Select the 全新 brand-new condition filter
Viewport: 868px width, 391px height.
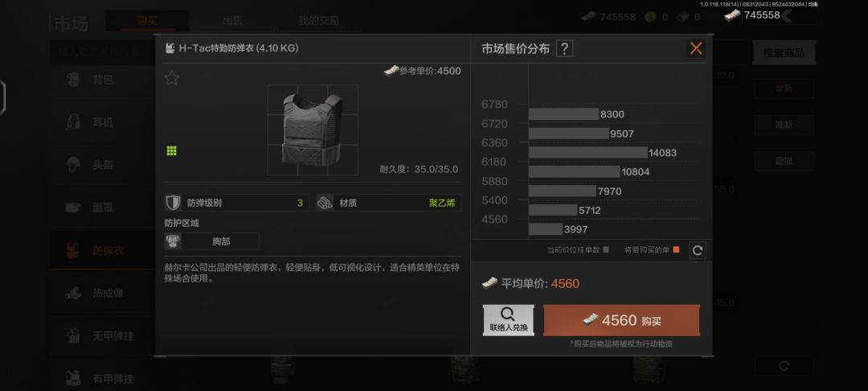(x=784, y=88)
